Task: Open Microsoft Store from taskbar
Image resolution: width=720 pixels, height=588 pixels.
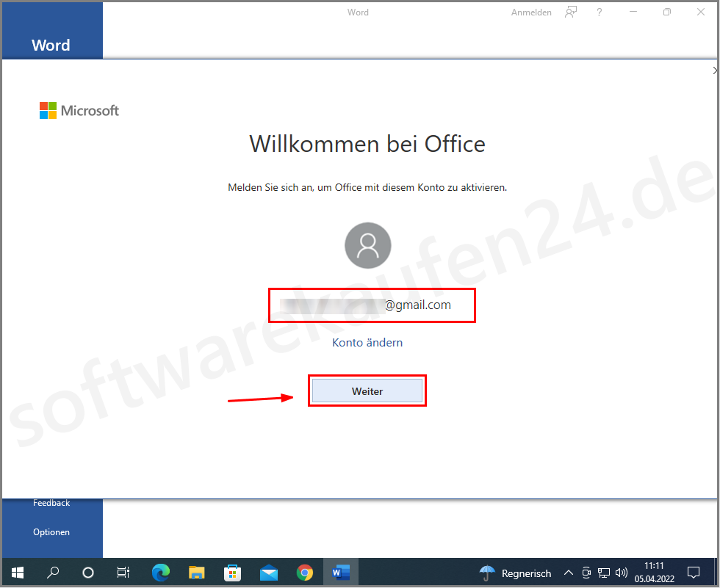Action: coord(232,573)
